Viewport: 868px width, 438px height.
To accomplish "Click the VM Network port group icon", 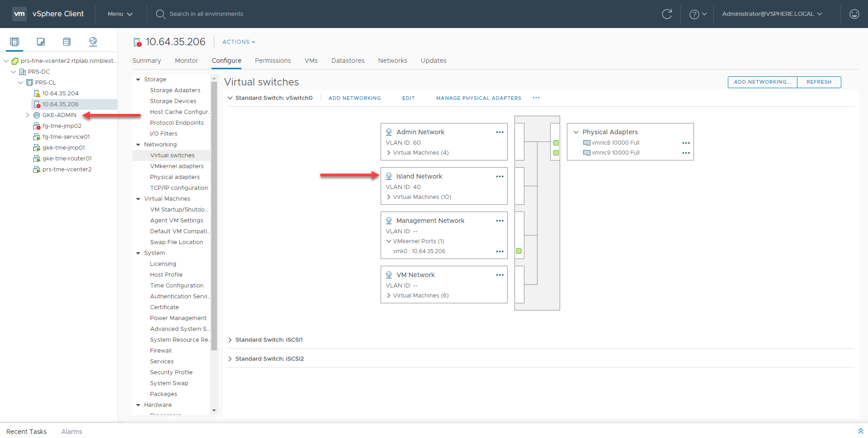I will point(389,275).
